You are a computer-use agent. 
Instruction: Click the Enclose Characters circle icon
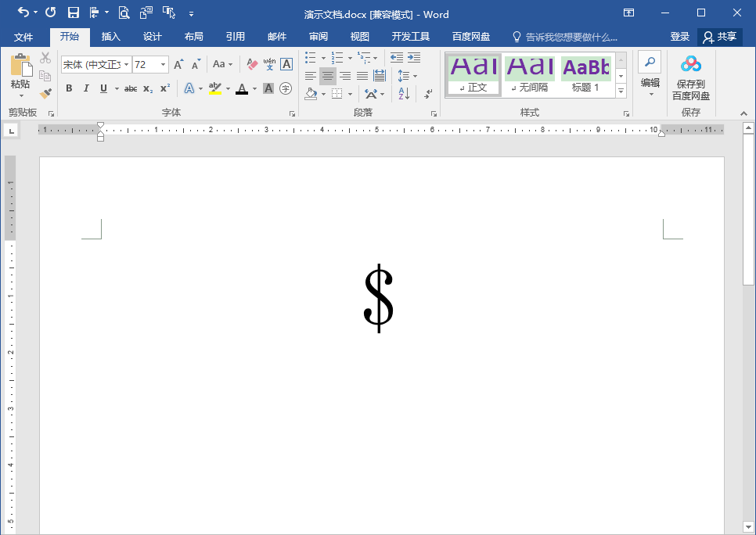click(x=286, y=88)
